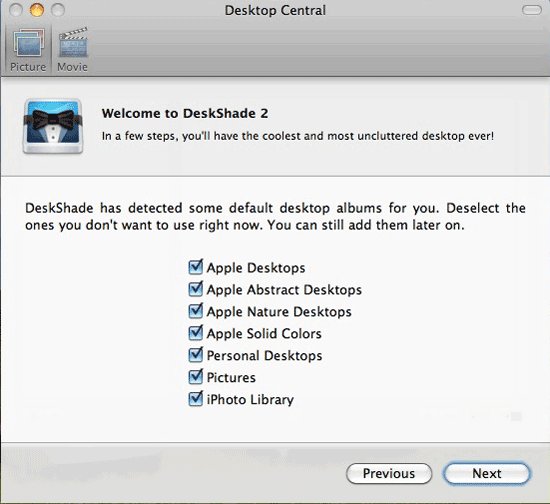Image resolution: width=550 pixels, height=504 pixels.
Task: Minimize the Desktop Central window
Action: (x=37, y=10)
